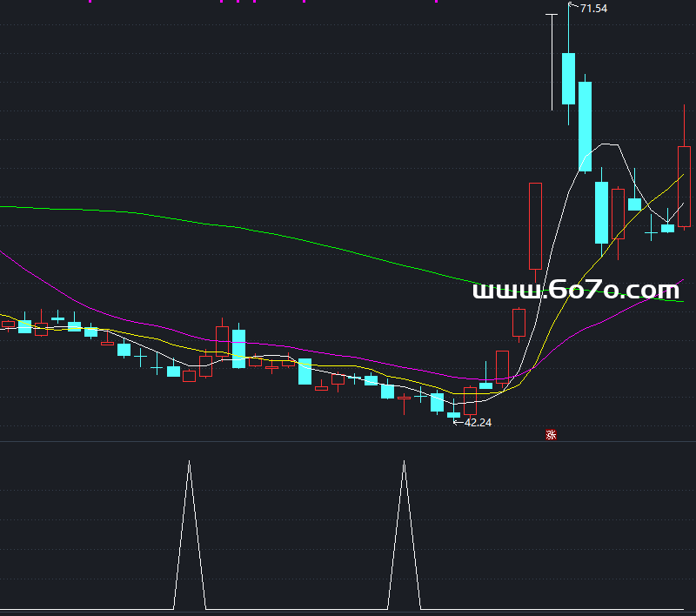The width and height of the screenshot is (696, 616).
Task: Click the second white indicator spike peak
Action: pyautogui.click(x=404, y=463)
